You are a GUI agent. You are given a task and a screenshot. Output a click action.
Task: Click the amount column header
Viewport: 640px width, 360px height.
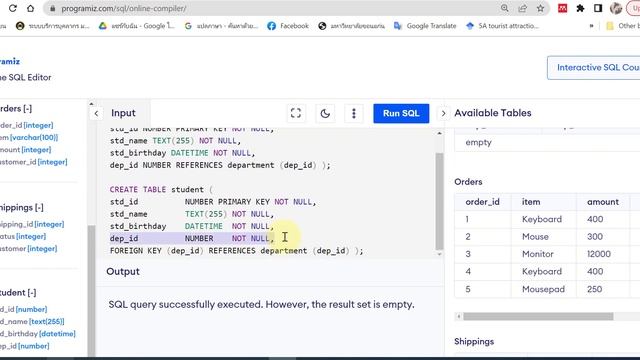pos(603,202)
